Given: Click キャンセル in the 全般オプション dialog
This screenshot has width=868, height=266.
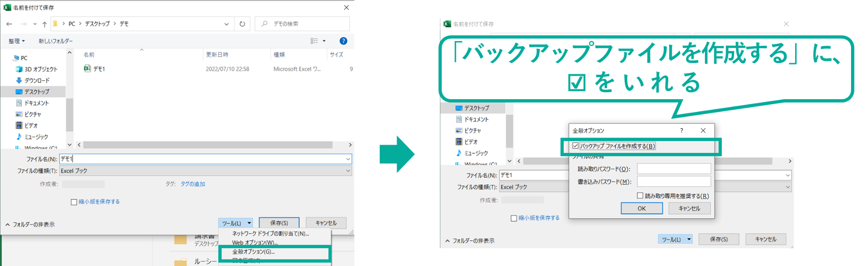Looking at the screenshot, I should pos(690,208).
